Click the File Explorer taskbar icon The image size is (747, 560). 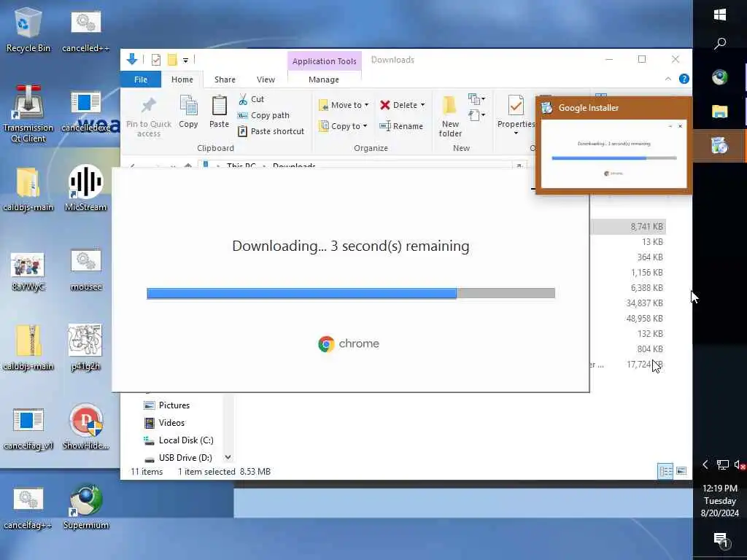720,112
